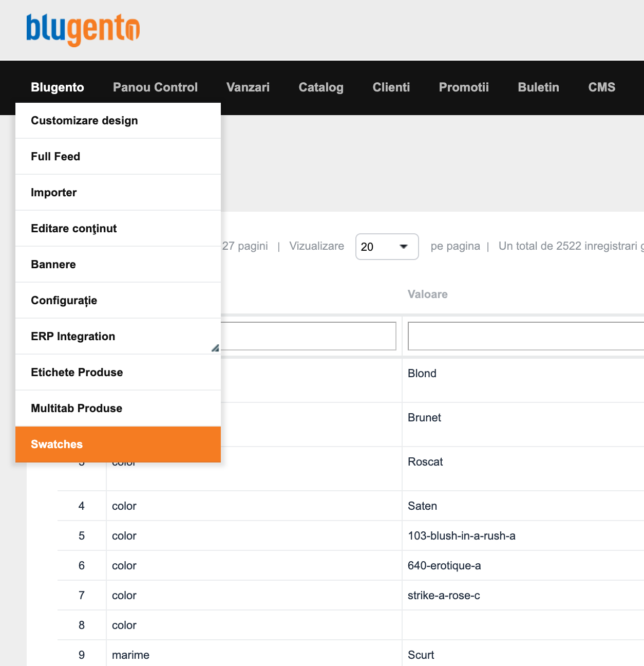Image resolution: width=644 pixels, height=666 pixels.
Task: Open Editare conținut menu entry
Action: pyautogui.click(x=118, y=229)
